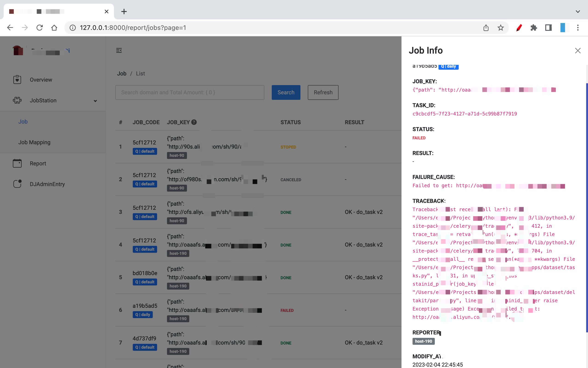Click the STATUS column header
Screen dimensions: 588x368
291,122
